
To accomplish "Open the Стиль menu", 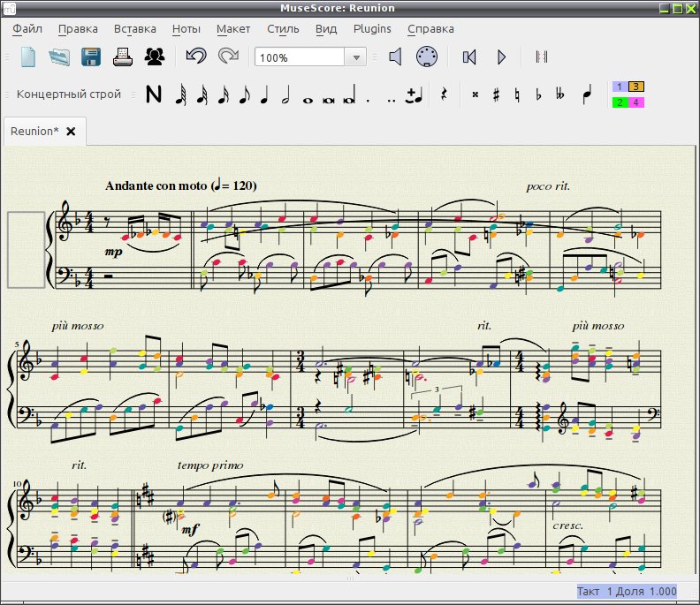I will (x=283, y=29).
